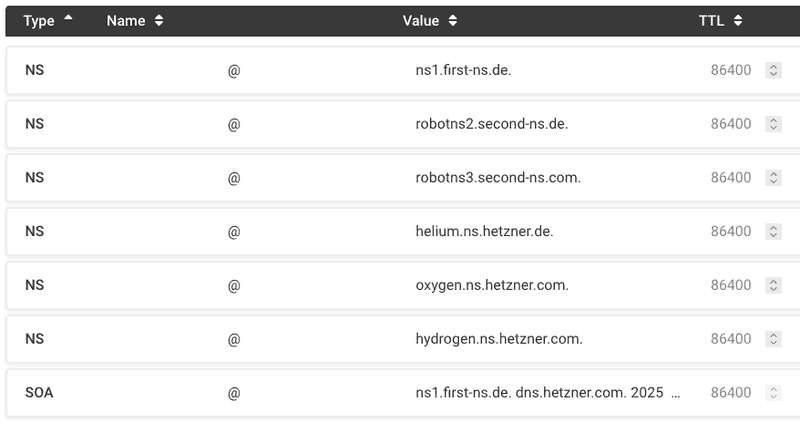Sort records by TTL column
The width and height of the screenshot is (800, 424).
point(720,20)
